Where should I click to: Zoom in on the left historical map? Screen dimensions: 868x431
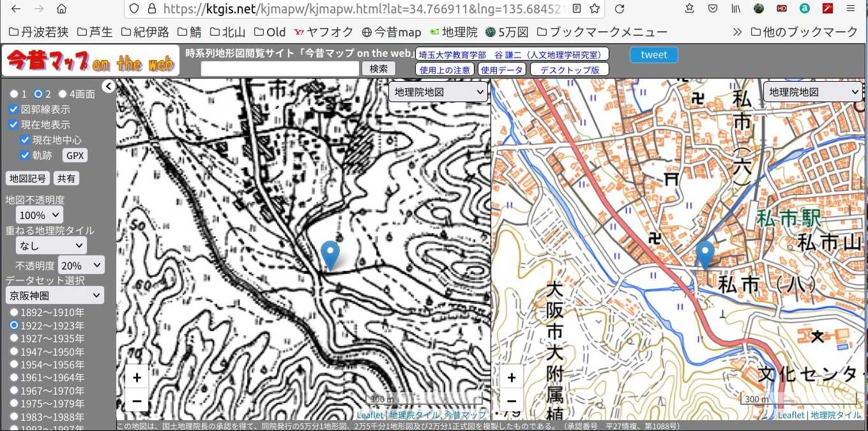tap(137, 377)
